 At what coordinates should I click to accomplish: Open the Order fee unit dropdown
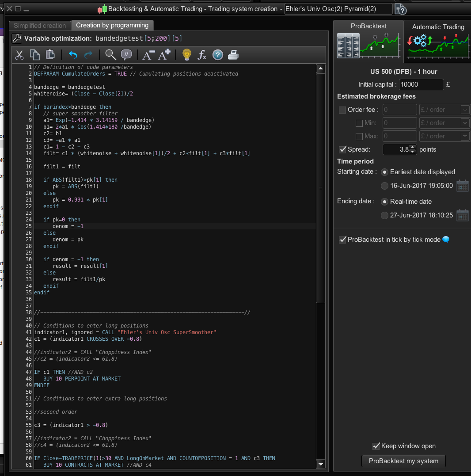pos(465,110)
